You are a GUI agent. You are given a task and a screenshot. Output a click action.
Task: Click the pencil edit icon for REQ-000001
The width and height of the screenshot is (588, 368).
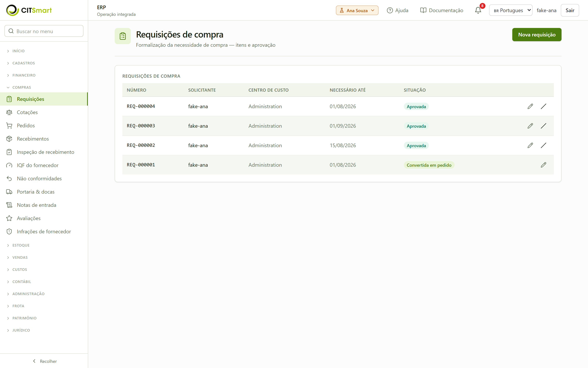pos(544,165)
